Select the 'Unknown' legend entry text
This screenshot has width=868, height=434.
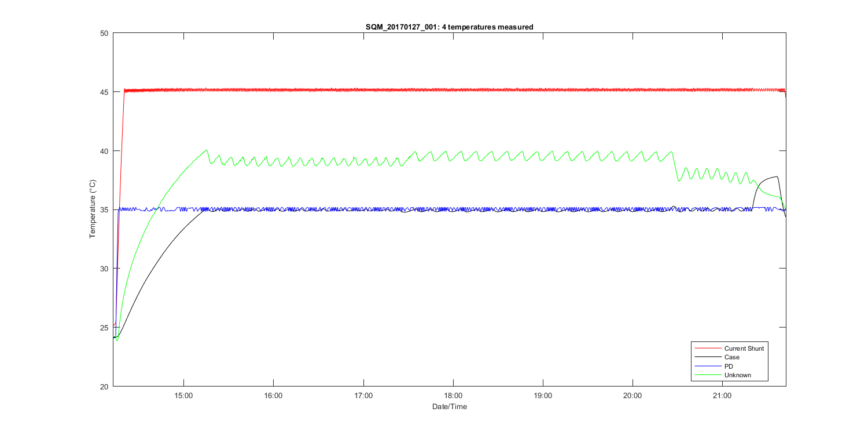point(737,376)
